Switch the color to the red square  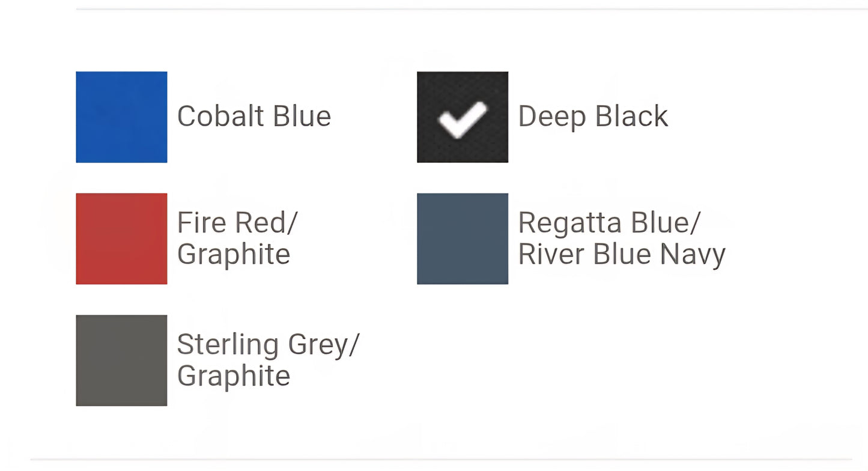click(121, 239)
